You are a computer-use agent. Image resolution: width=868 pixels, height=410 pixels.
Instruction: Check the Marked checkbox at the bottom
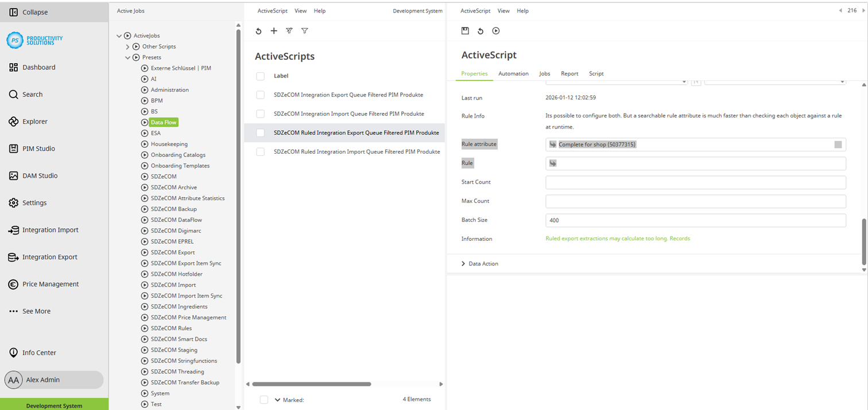pos(264,400)
